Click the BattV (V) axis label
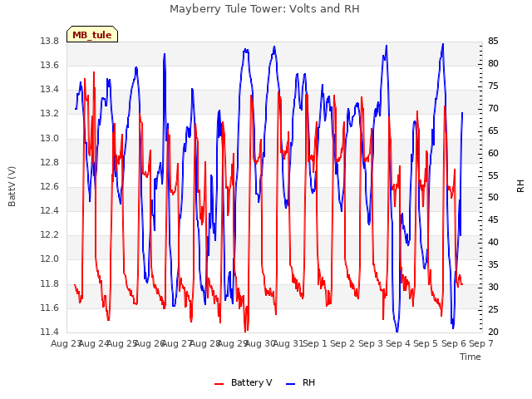This screenshot has height=399, width=532. [x=12, y=186]
